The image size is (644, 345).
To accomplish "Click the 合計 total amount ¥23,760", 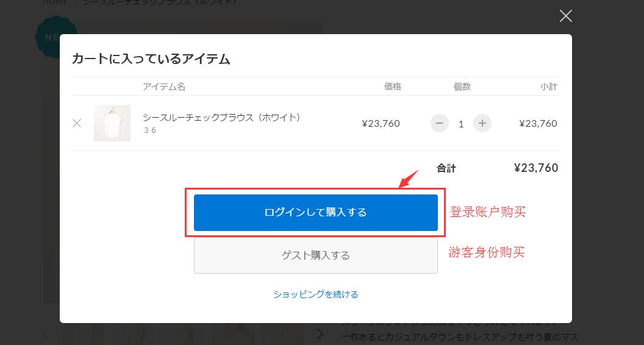I will pyautogui.click(x=535, y=168).
